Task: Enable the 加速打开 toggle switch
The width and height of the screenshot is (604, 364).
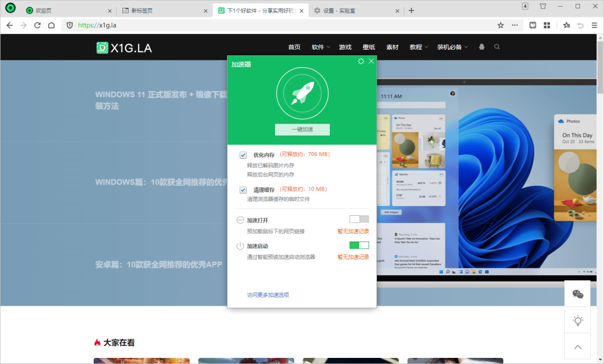Action: [359, 219]
